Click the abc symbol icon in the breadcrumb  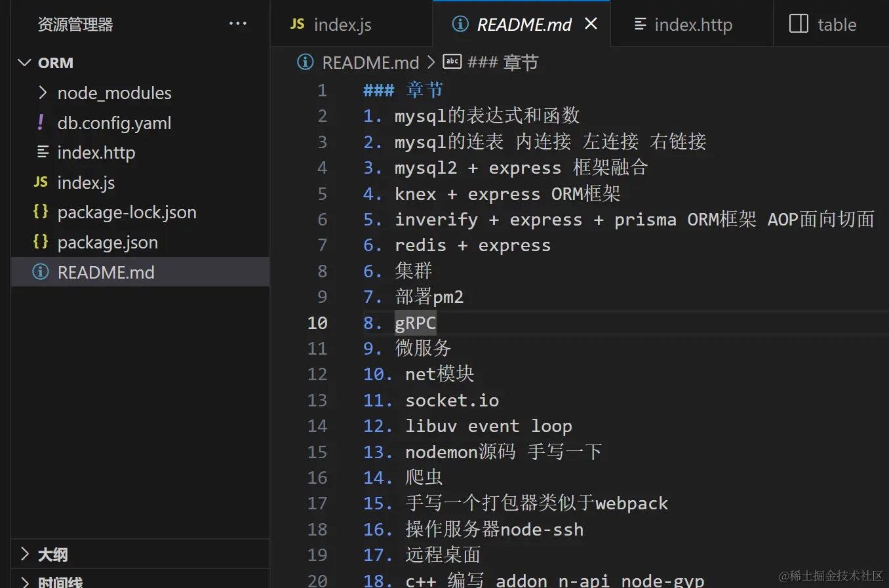click(x=452, y=62)
